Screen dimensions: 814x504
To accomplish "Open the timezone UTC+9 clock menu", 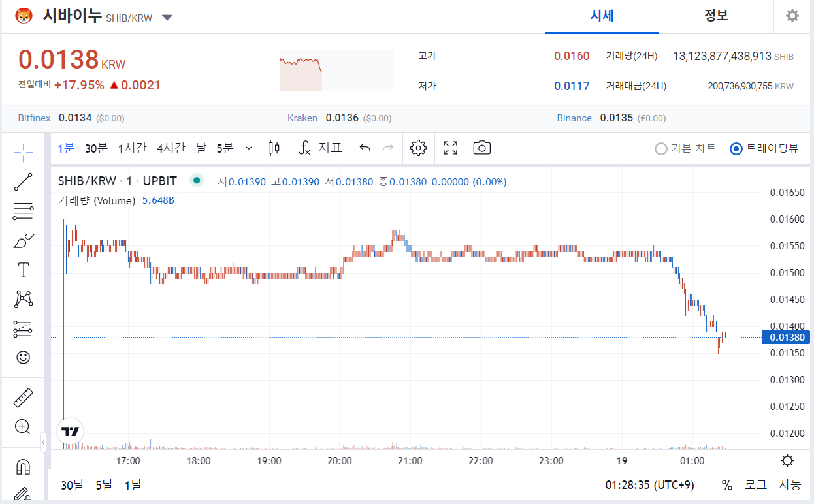I will tap(649, 485).
